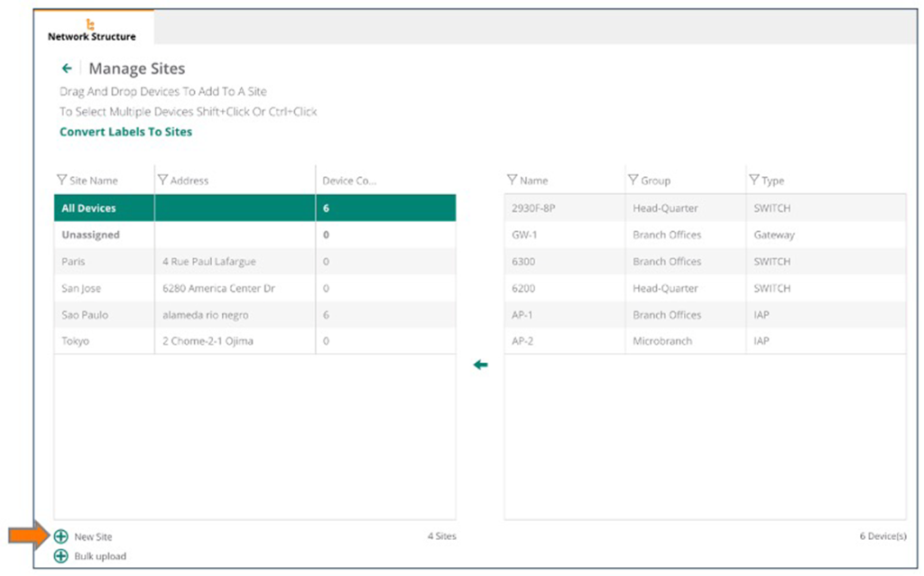The width and height of the screenshot is (924, 576).
Task: Click the Convert Labels To Sites link
Action: click(x=125, y=132)
